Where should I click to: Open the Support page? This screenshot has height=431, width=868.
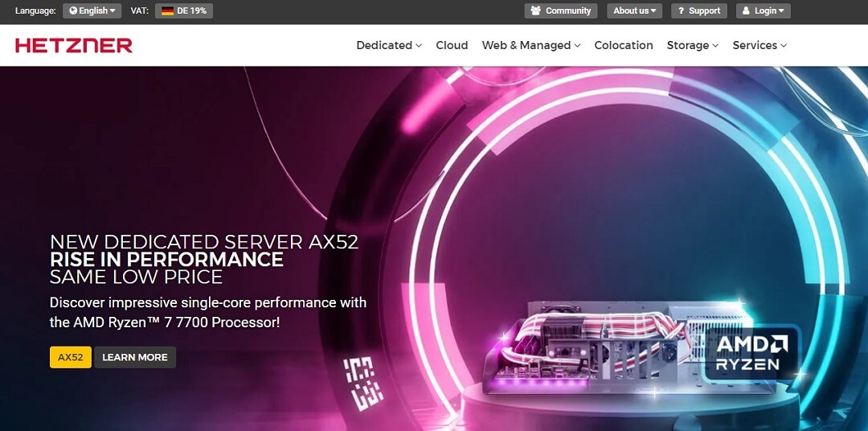coord(699,10)
